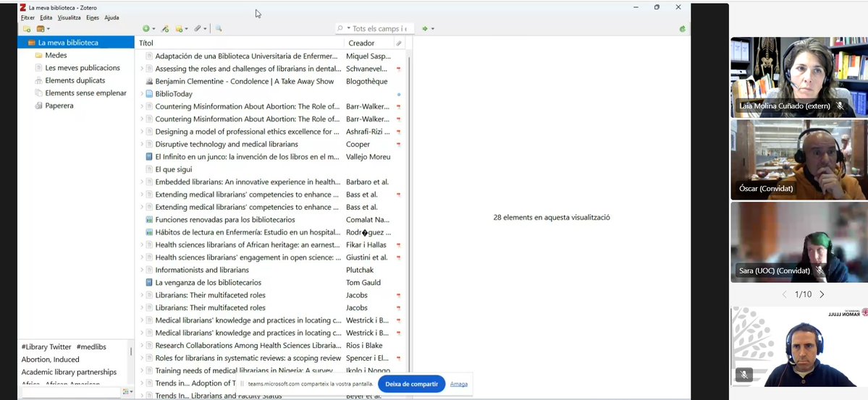Screen dimensions: 868x400
Task: Expand the 'Designing a model of professional ethics' item
Action: [141, 132]
